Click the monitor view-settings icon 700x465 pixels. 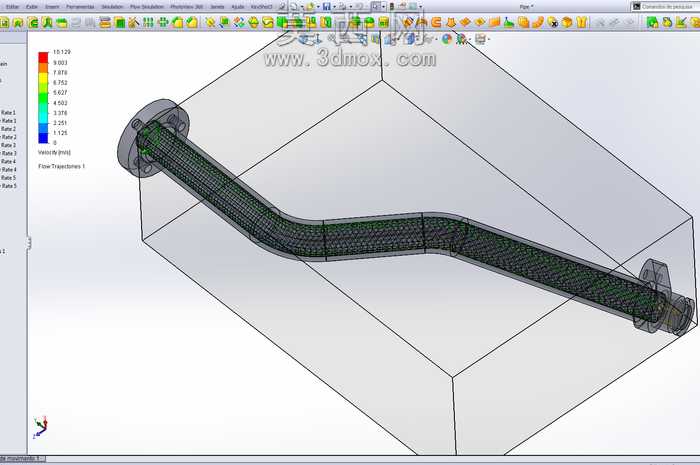coord(480,39)
